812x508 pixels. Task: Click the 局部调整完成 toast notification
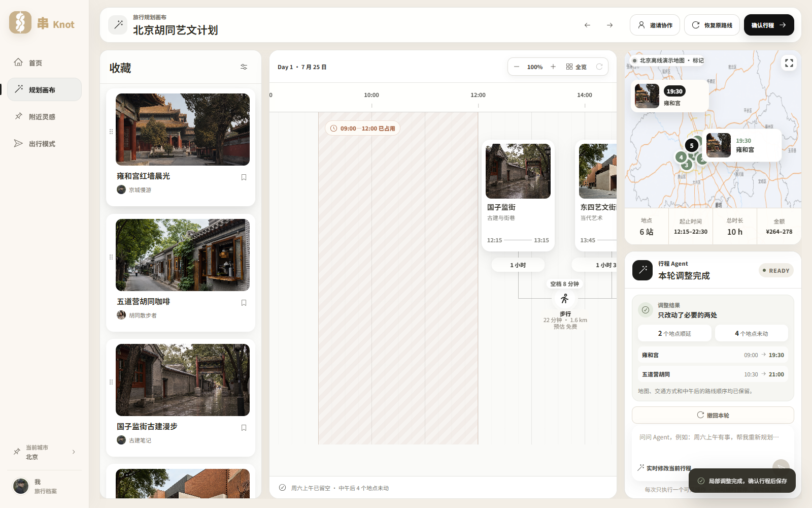(x=742, y=481)
